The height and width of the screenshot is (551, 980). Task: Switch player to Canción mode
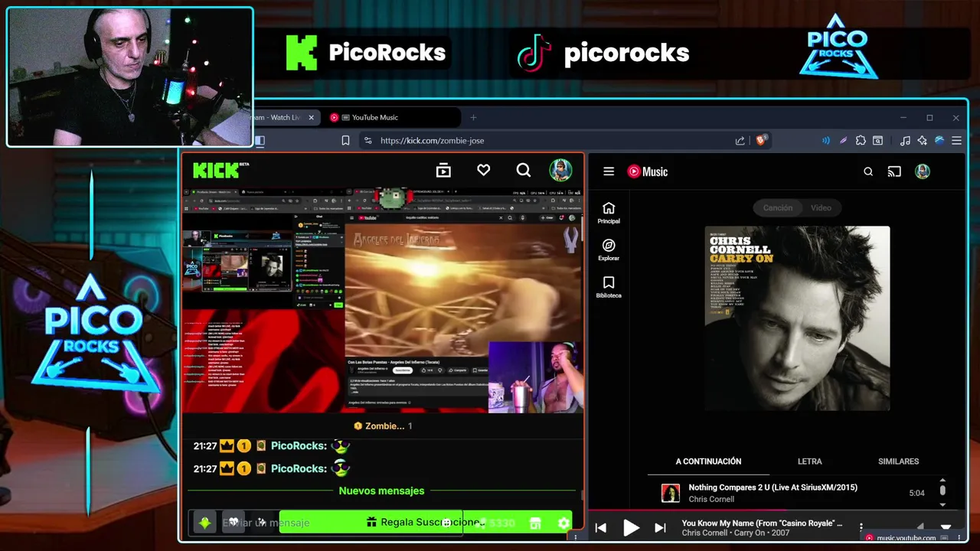[x=777, y=207]
